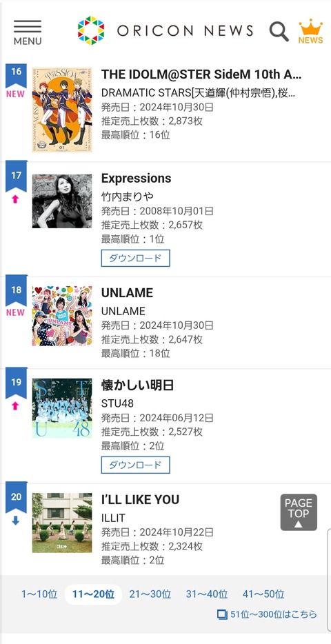Open the 41~50位 ranking page
The height and width of the screenshot is (644, 331).
point(263,594)
